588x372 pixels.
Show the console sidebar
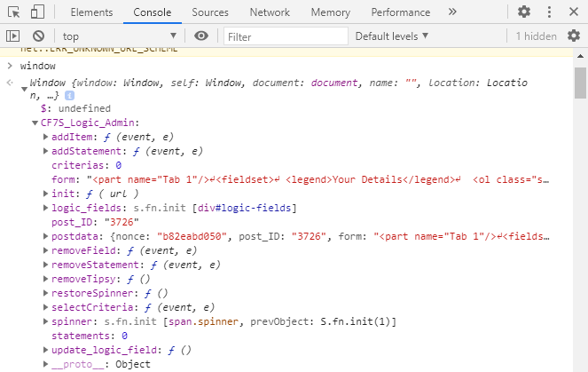pyautogui.click(x=13, y=36)
